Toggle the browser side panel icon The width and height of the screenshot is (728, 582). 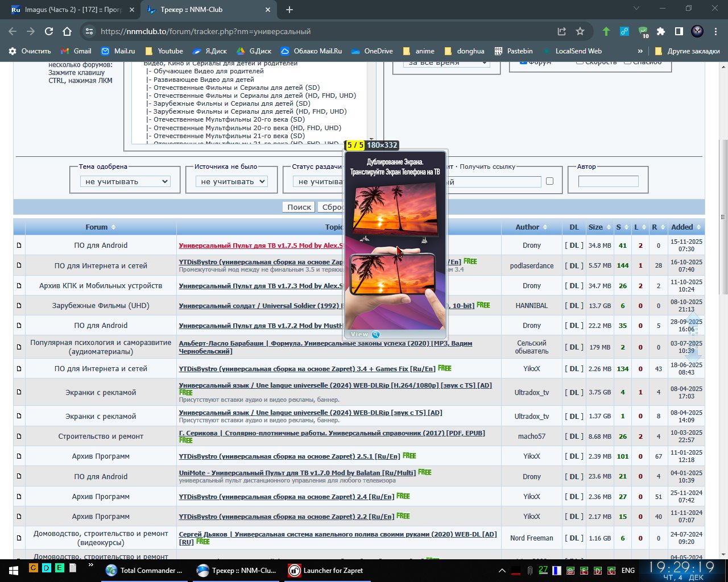679,31
